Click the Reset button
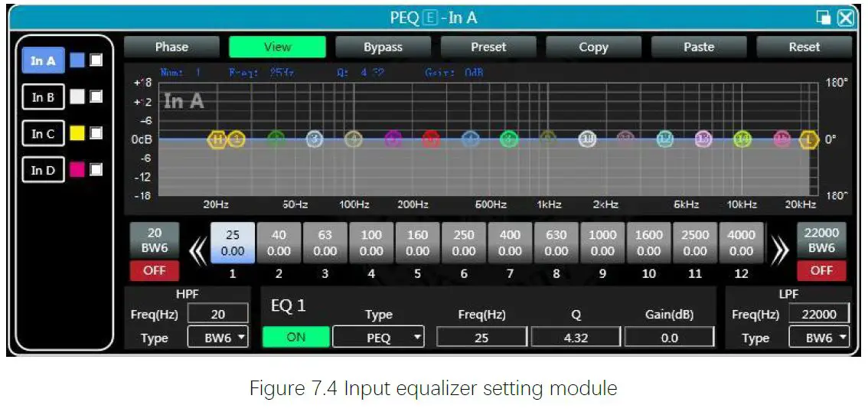Image resolution: width=868 pixels, height=415 pixels. [x=804, y=47]
